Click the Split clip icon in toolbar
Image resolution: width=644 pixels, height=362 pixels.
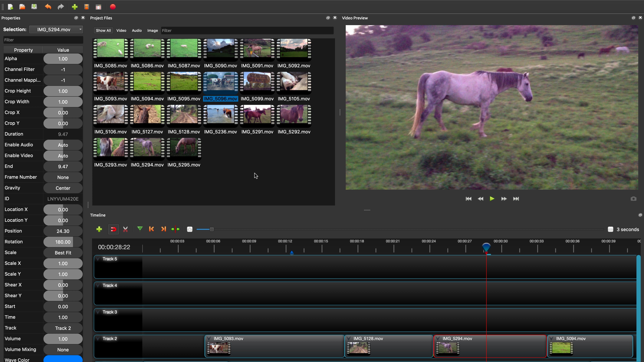coord(126,229)
